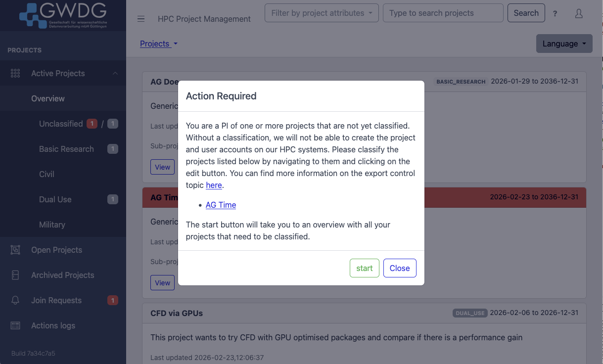Screen dimensions: 603x364
Task: Close the Action Required dialog
Action: 400,268
